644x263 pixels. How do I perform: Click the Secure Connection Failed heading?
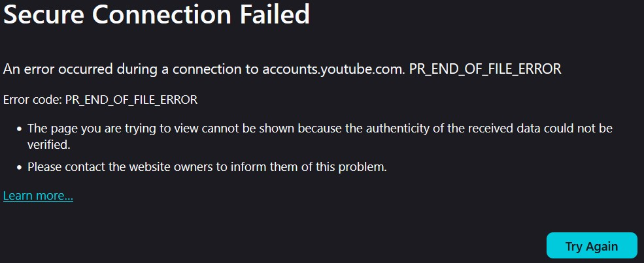click(156, 14)
